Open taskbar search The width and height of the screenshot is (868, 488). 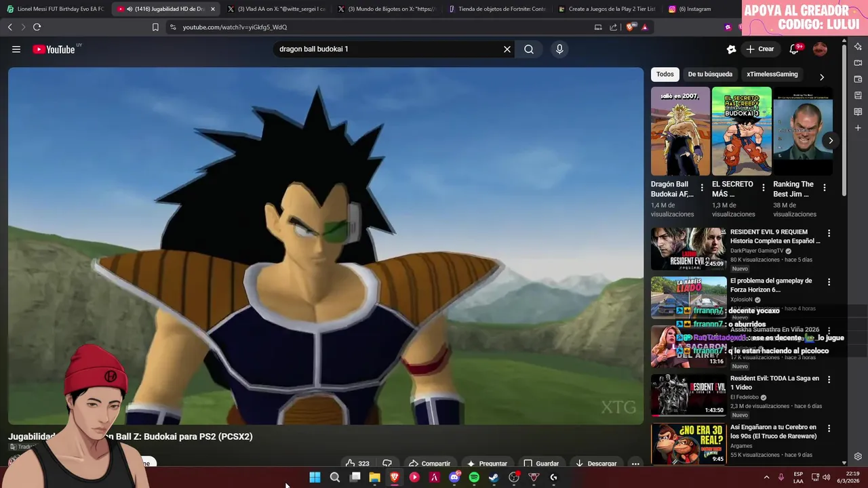tap(334, 477)
